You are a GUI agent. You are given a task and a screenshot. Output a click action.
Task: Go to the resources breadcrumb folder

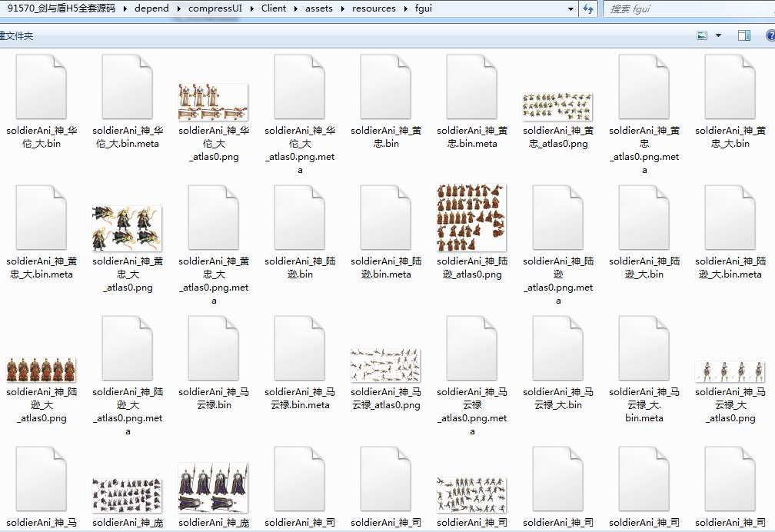tap(374, 9)
